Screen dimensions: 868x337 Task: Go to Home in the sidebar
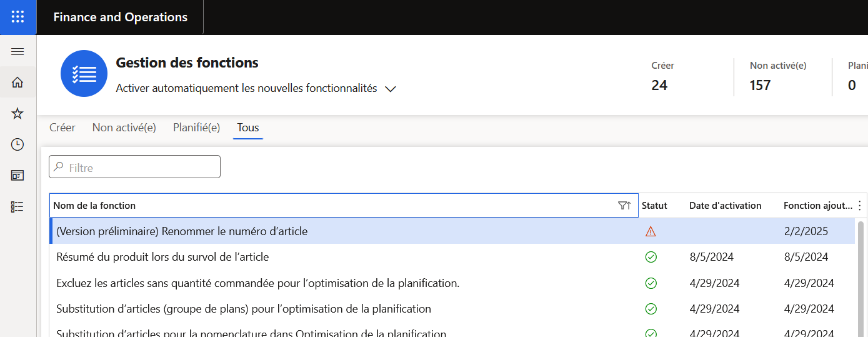(17, 82)
